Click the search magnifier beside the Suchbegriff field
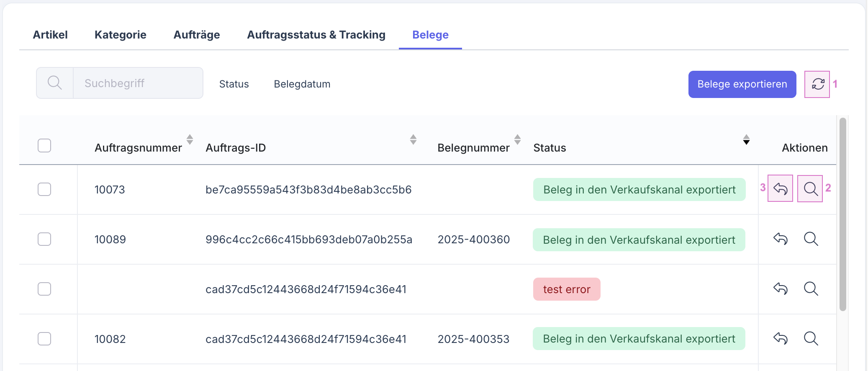The width and height of the screenshot is (868, 371). tap(54, 82)
